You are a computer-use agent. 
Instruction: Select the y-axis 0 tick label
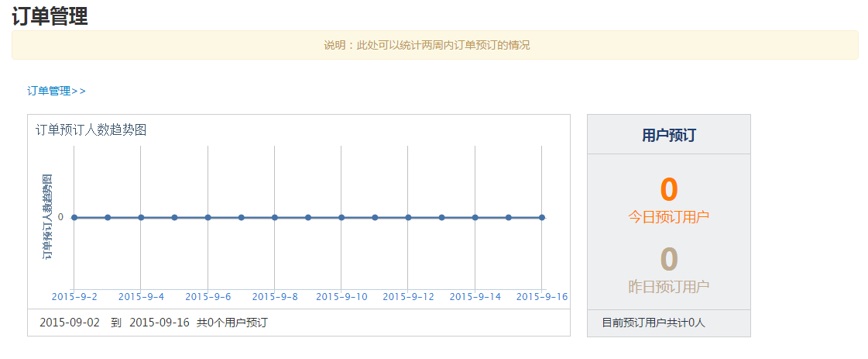click(x=60, y=217)
